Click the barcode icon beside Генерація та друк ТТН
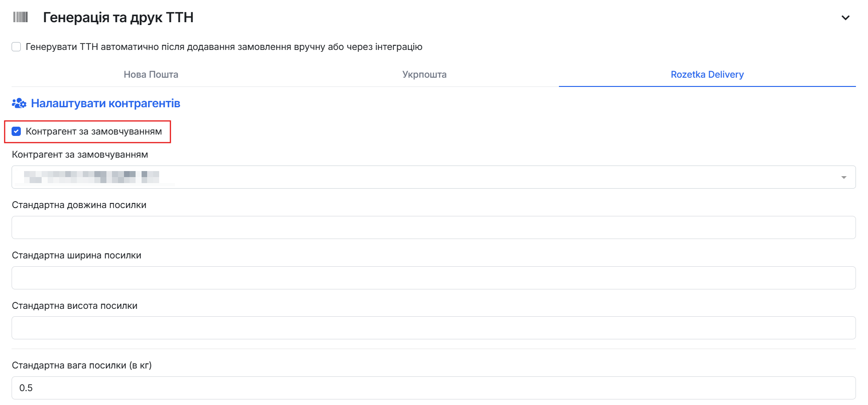868x405 pixels. 20,18
